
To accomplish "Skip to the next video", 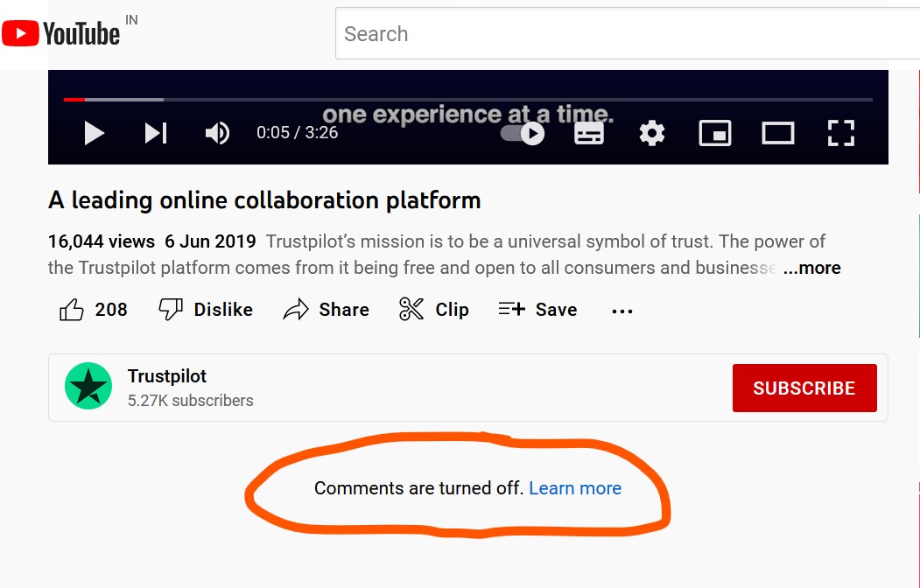I will 156,133.
